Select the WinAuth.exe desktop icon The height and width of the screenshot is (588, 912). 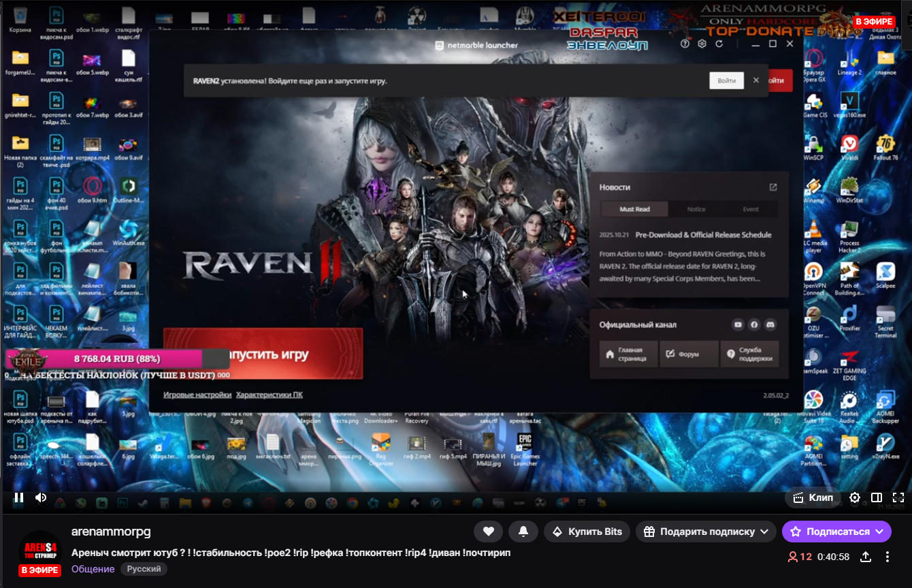click(128, 233)
